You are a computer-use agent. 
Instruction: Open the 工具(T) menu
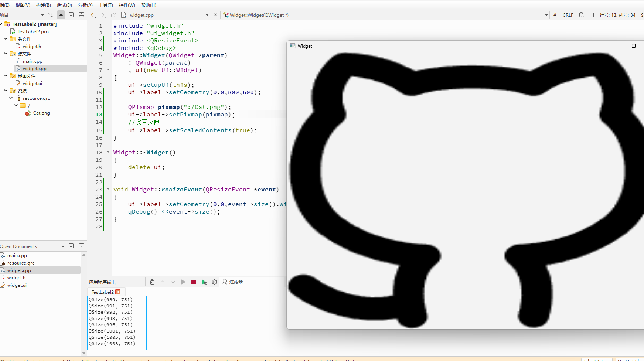point(106,5)
